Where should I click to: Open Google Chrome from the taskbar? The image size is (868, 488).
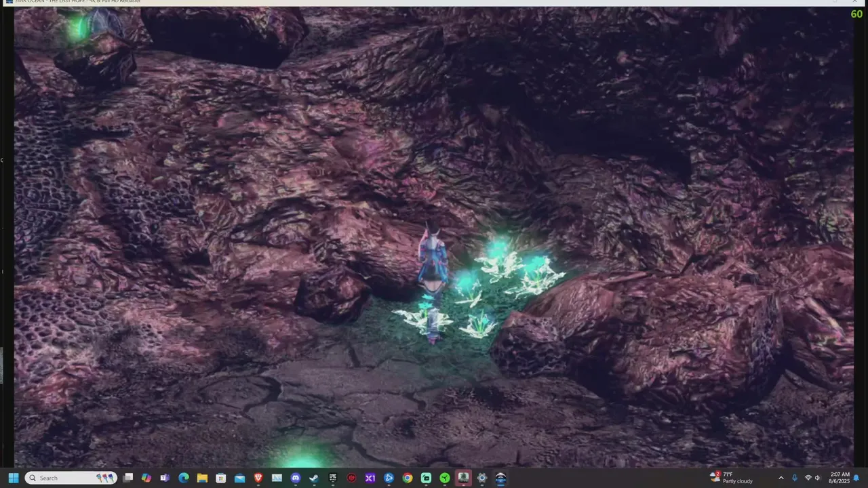pyautogui.click(x=407, y=478)
